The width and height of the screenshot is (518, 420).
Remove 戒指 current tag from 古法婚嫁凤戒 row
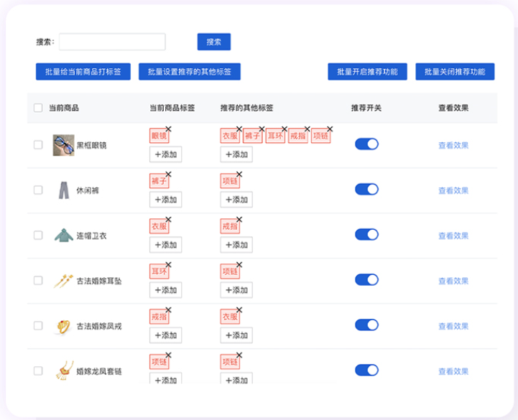[169, 310]
